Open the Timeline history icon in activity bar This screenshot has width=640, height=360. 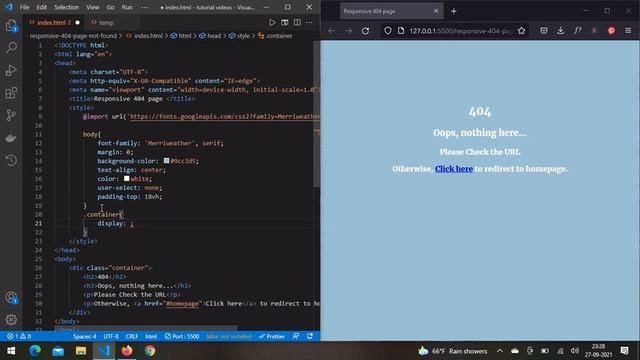coord(11,160)
